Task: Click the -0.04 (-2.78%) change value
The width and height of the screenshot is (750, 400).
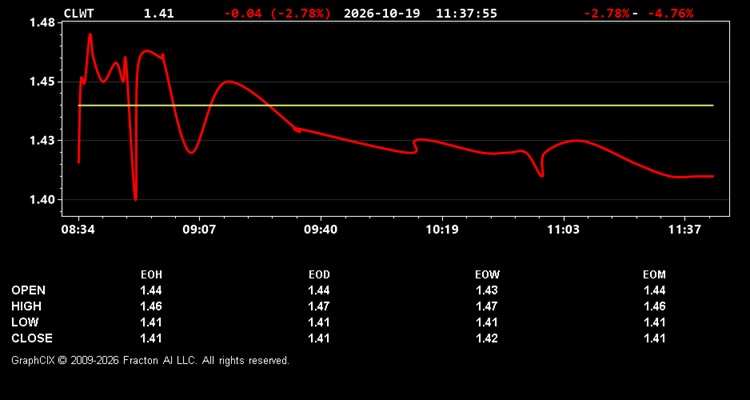Action: point(277,13)
